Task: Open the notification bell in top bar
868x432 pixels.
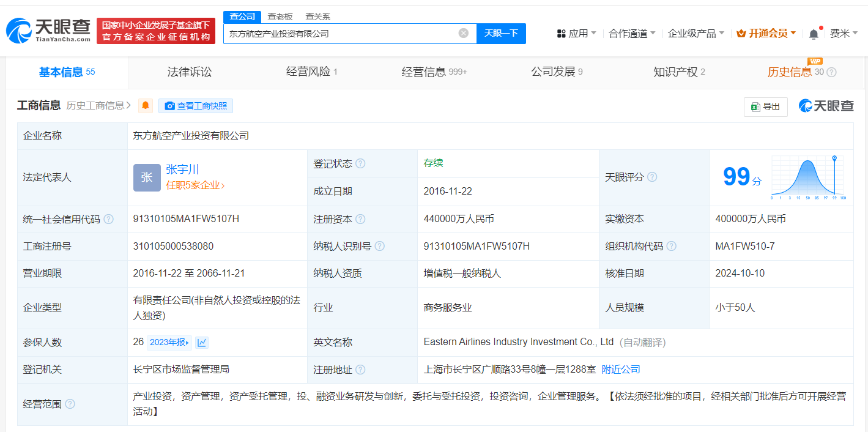Action: 813,34
